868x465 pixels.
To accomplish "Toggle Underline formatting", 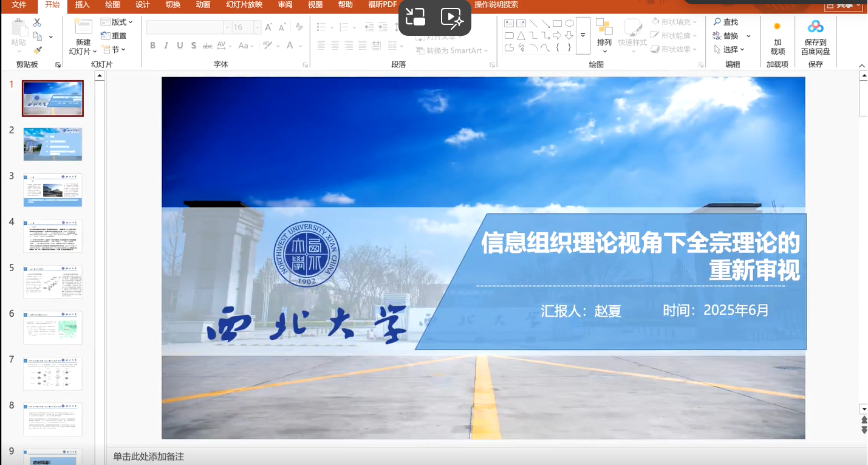I will coord(180,46).
